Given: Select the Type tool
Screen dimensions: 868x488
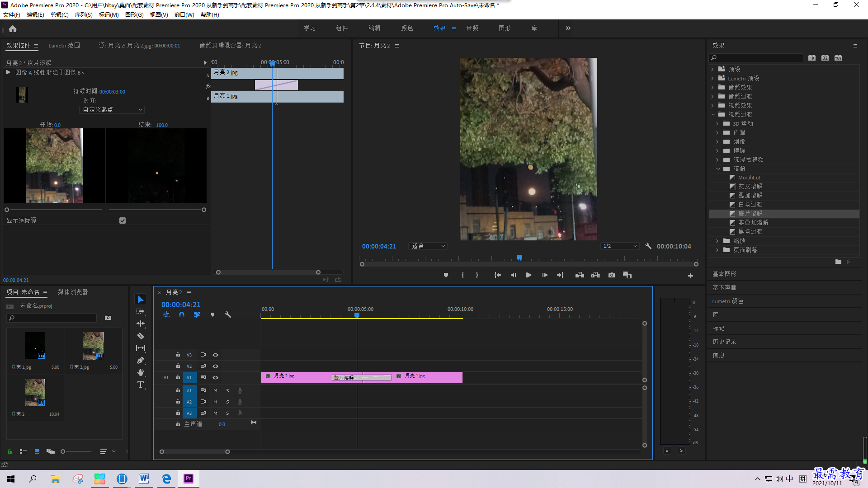Looking at the screenshot, I should click(x=141, y=385).
